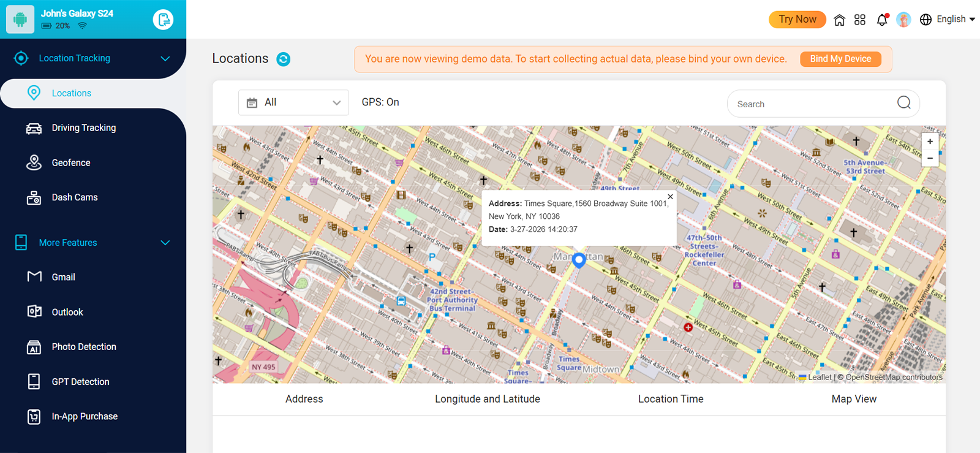The height and width of the screenshot is (453, 980).
Task: Close the Times Square address popup
Action: click(x=670, y=197)
